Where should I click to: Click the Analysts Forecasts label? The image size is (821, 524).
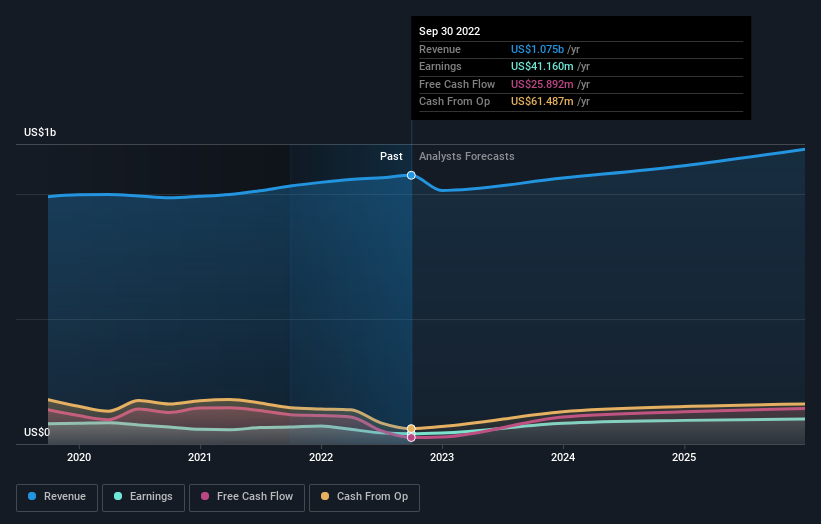(467, 157)
